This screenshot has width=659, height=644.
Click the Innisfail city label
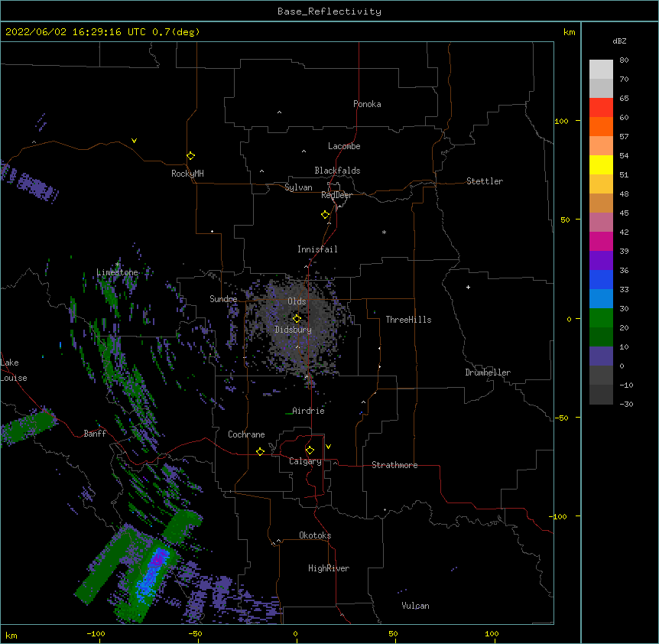coord(317,249)
